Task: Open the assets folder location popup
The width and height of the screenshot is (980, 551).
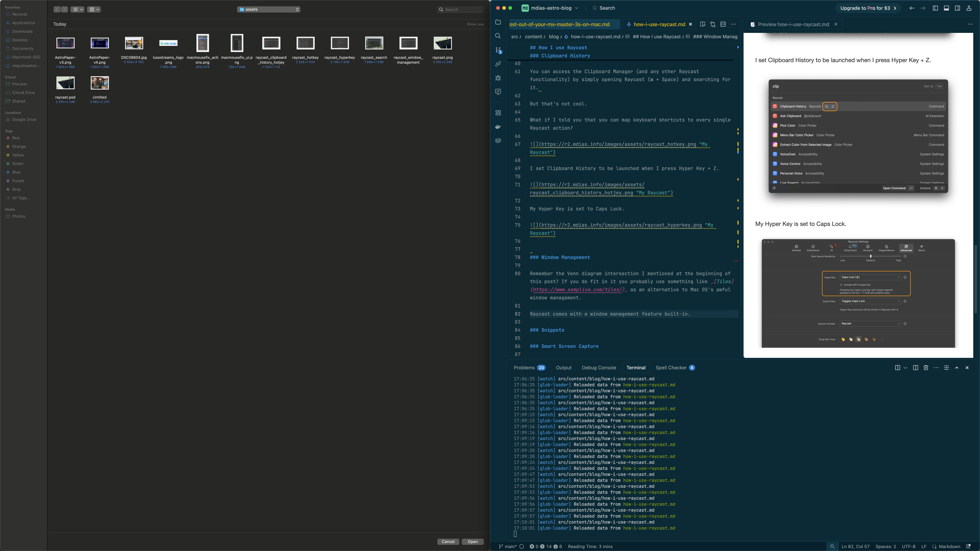Action: point(269,9)
